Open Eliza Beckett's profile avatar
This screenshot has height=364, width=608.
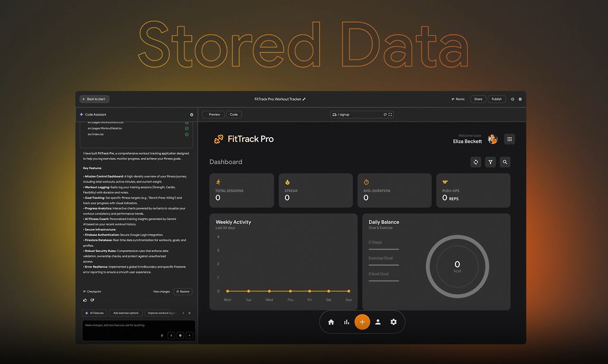493,139
